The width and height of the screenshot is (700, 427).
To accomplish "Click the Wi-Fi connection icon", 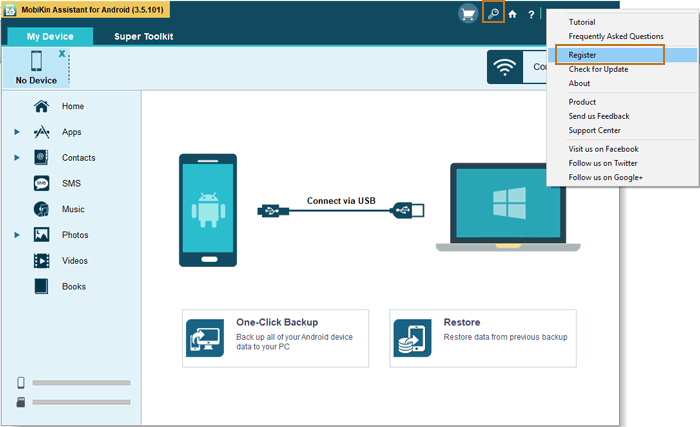I will coord(504,67).
